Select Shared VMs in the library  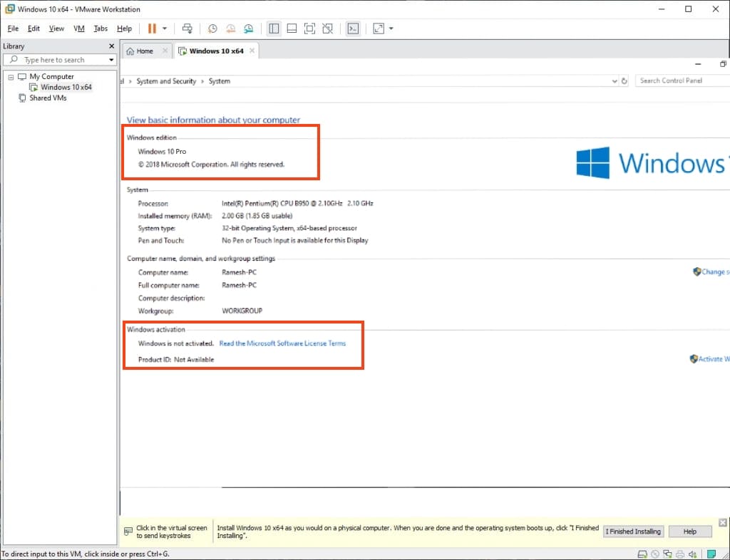[48, 98]
